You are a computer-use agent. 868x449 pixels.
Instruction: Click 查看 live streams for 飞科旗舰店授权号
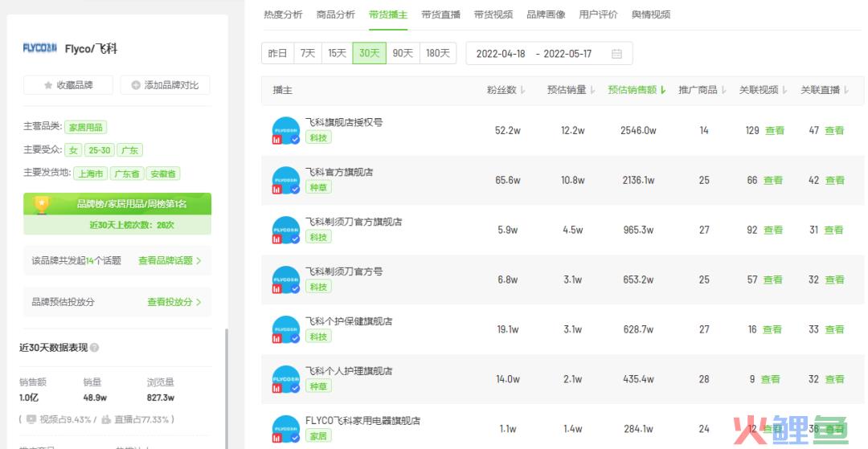pos(834,130)
